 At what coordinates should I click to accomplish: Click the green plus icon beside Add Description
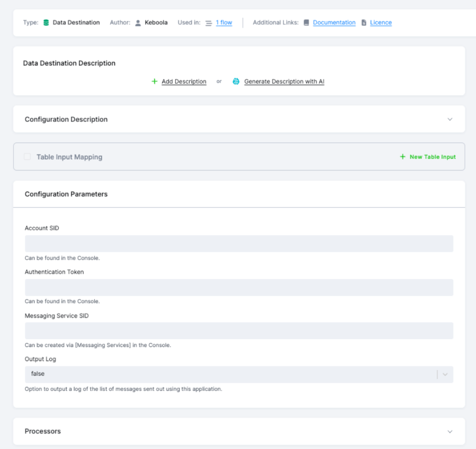tap(154, 81)
